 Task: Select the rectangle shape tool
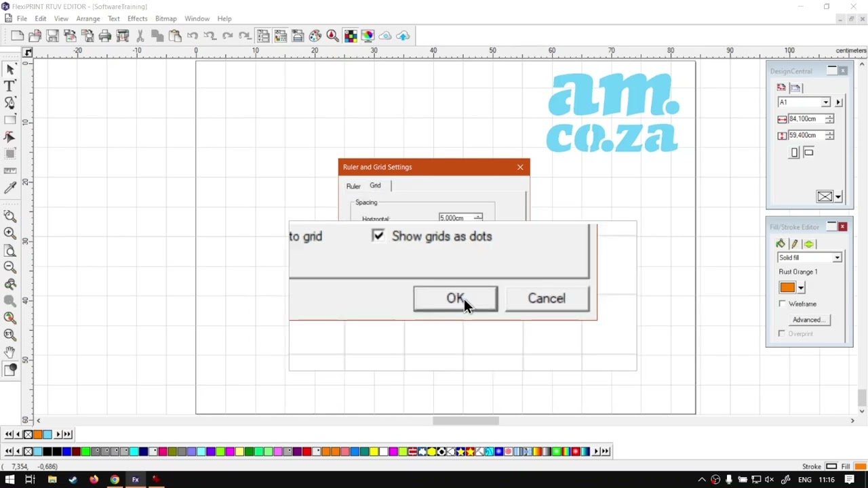point(10,120)
